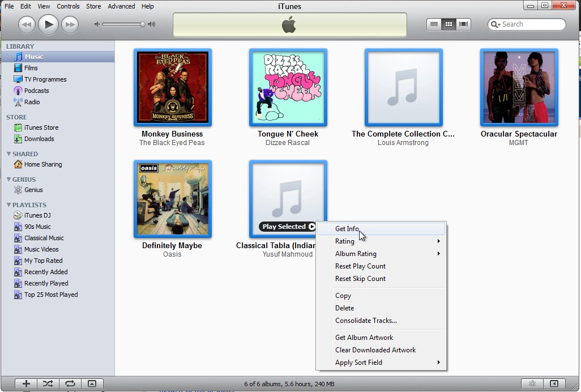Choose Clear Downloaded Artwork

coord(381,350)
